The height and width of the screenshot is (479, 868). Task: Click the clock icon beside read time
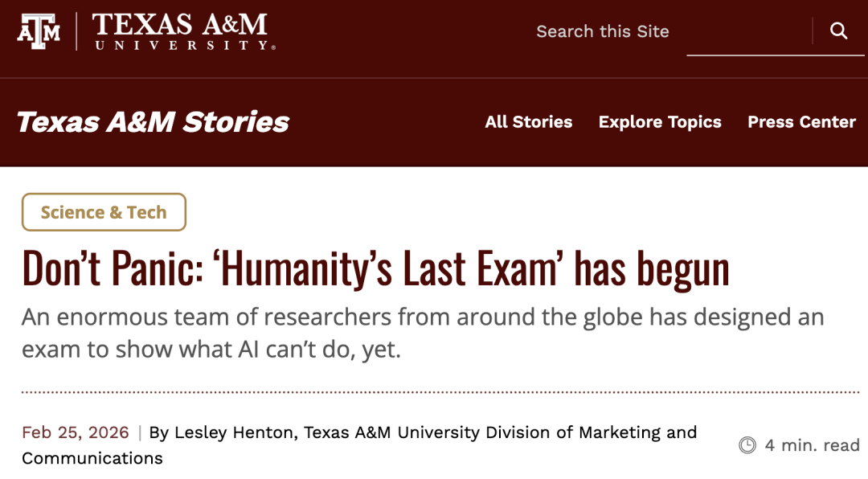coord(747,445)
